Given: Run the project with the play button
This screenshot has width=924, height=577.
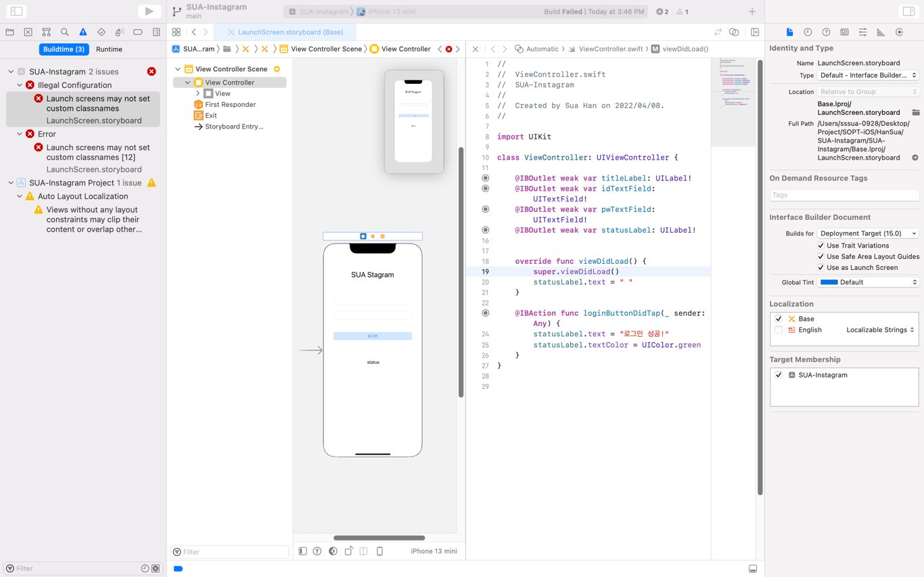Looking at the screenshot, I should (x=149, y=11).
